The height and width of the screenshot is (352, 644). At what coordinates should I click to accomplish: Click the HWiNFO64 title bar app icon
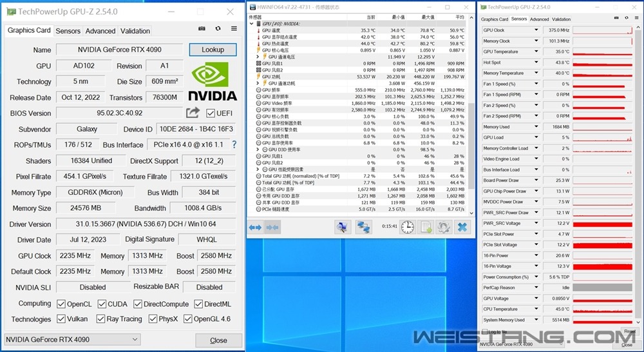[252, 7]
